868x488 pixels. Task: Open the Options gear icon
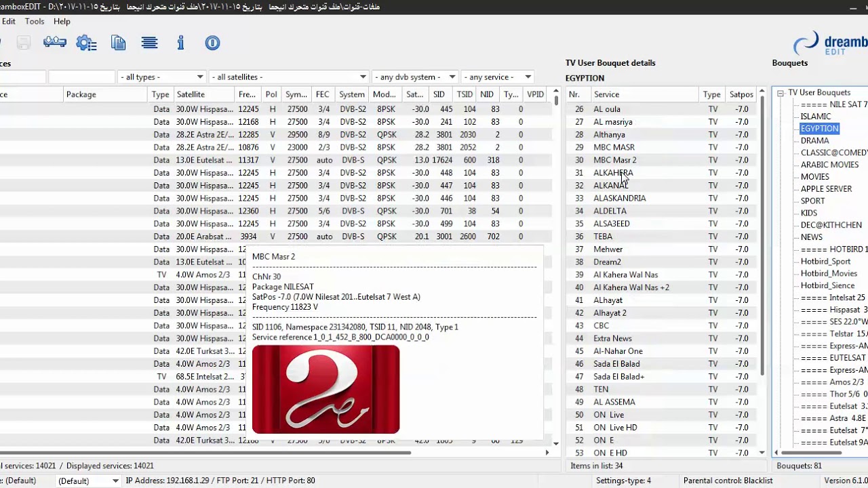point(86,43)
